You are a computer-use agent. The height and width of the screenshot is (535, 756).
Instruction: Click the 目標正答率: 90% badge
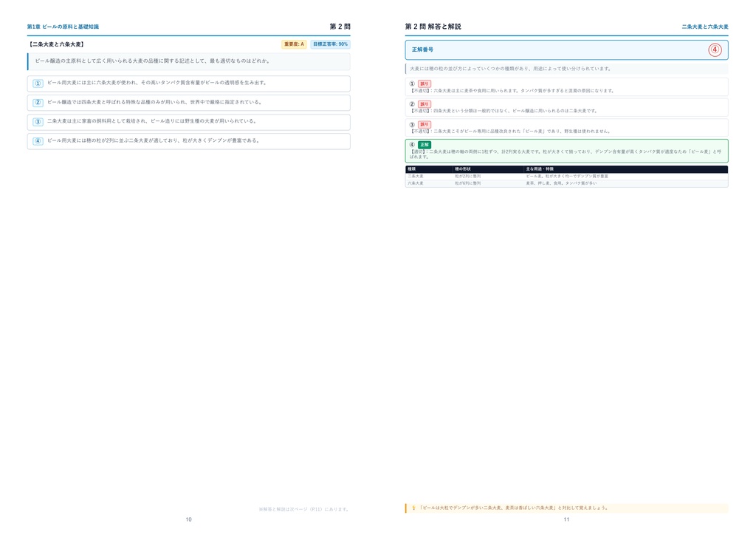[330, 44]
